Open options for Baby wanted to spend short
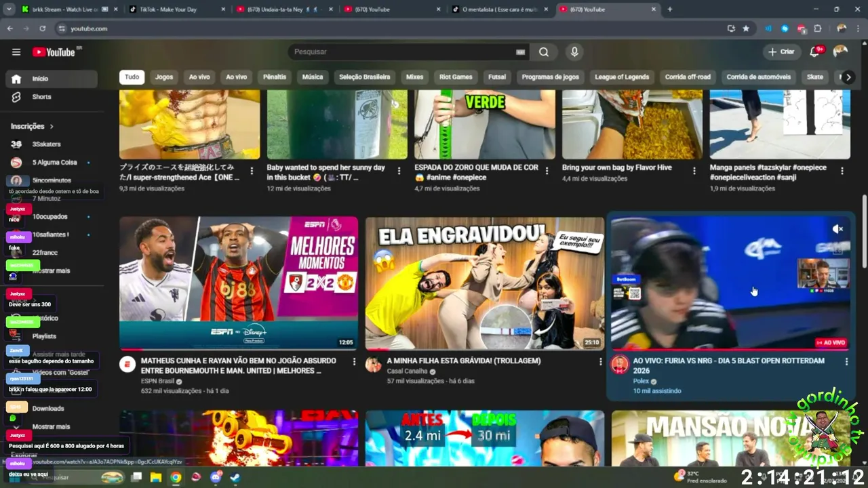The image size is (868, 488). (399, 171)
